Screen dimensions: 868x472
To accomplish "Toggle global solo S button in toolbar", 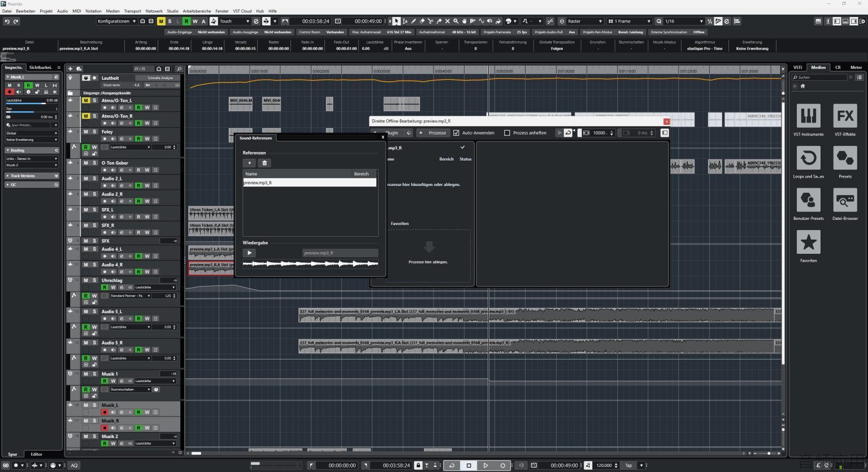I will 170,21.
